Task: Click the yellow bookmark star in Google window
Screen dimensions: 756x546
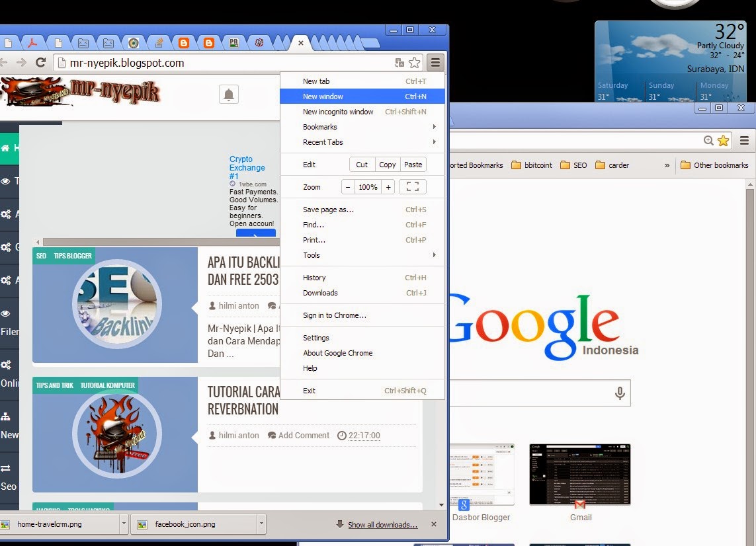Action: tap(723, 140)
